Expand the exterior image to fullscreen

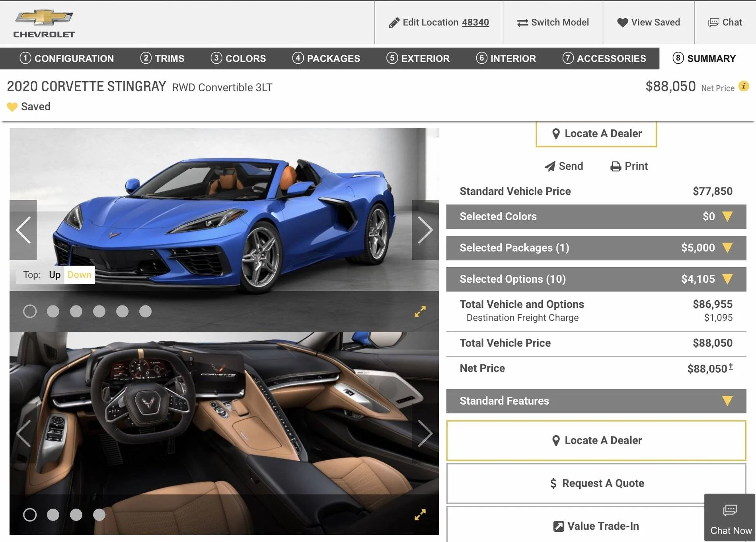coord(420,311)
